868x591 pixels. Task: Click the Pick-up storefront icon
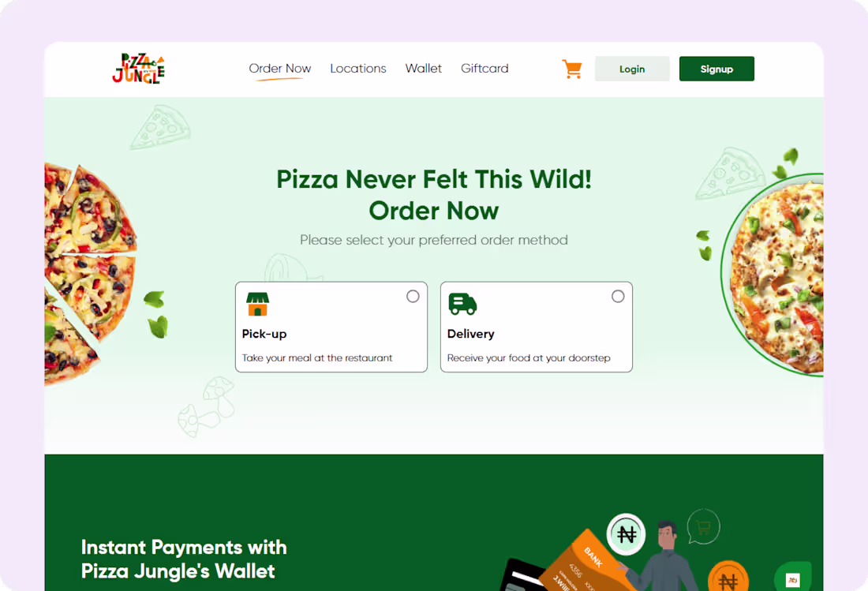257,304
